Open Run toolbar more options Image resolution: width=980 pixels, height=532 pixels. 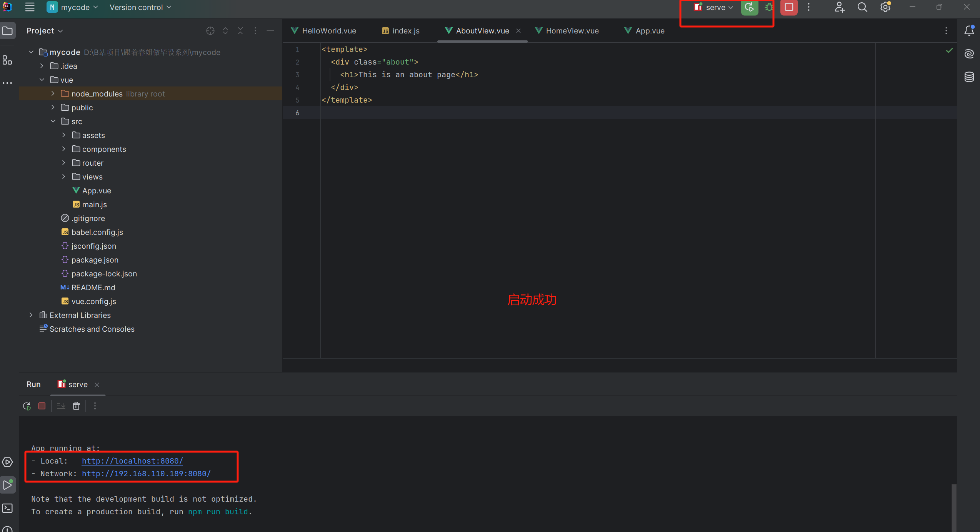pos(95,406)
